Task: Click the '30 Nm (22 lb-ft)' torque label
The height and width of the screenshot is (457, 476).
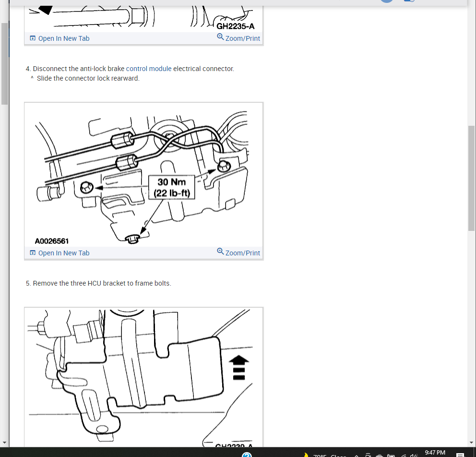Action: (171, 187)
